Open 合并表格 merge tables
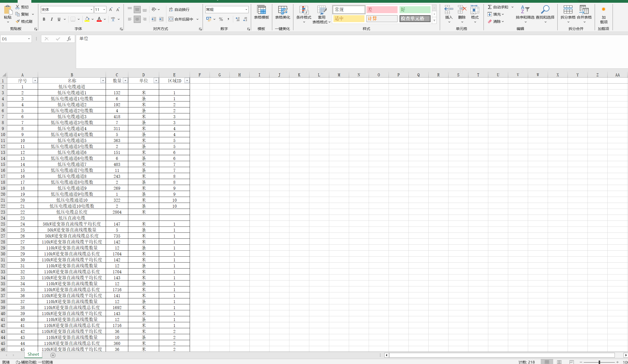This screenshot has height=364, width=628. 584,14
